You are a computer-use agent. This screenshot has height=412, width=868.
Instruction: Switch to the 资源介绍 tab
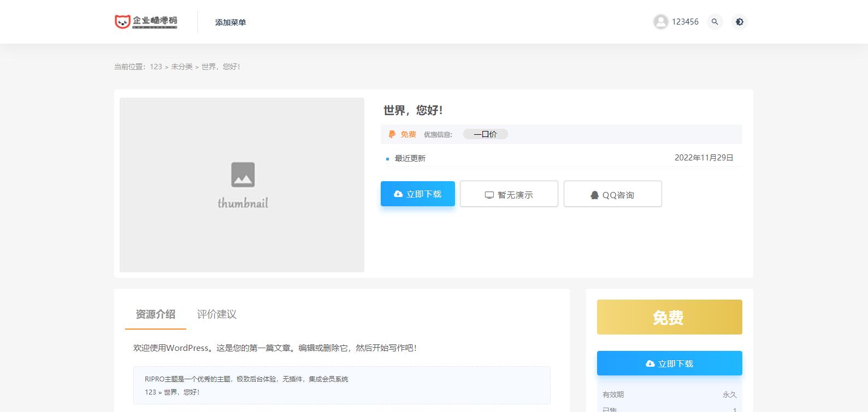(x=155, y=314)
